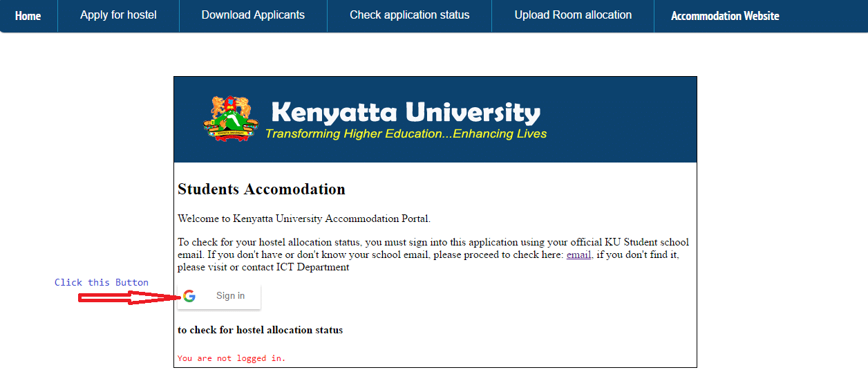Click the 'Transforming Higher Education' tagline
868x370 pixels.
pyautogui.click(x=406, y=134)
